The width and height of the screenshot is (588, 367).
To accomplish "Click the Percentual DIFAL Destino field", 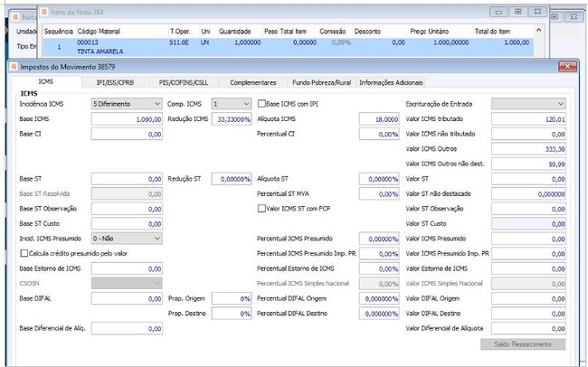I will 379,314.
